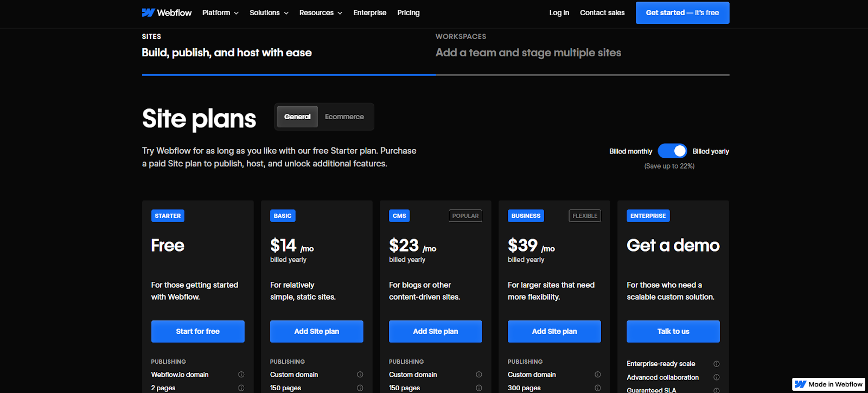This screenshot has height=393, width=868.
Task: Click info icon next to 2 pages
Action: [241, 388]
